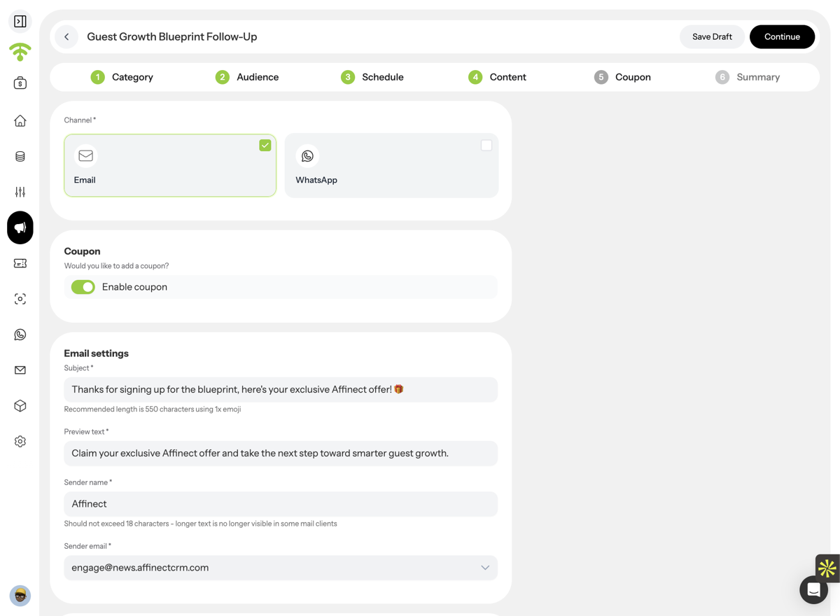Viewport: 840px width, 616px height.
Task: Go to the Schedule step
Action: click(372, 77)
